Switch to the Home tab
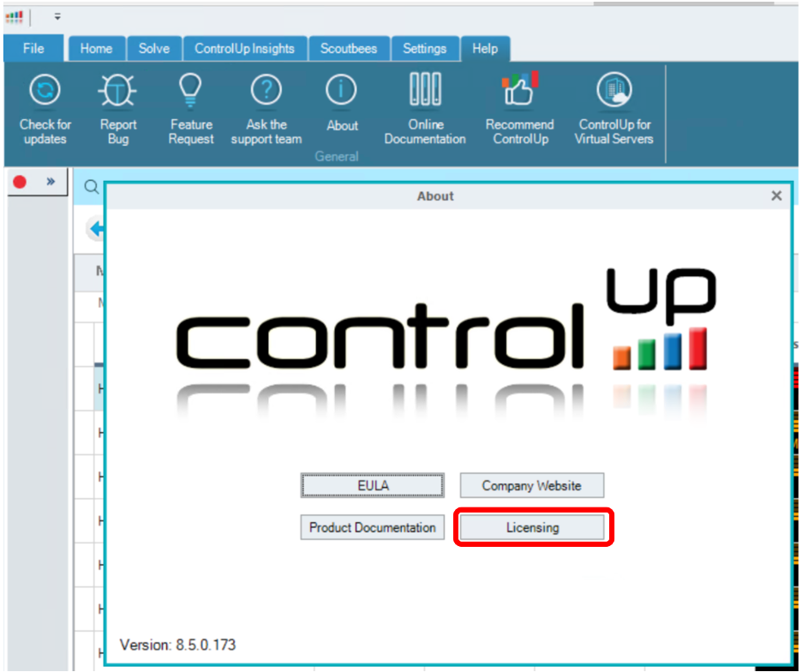 (97, 49)
